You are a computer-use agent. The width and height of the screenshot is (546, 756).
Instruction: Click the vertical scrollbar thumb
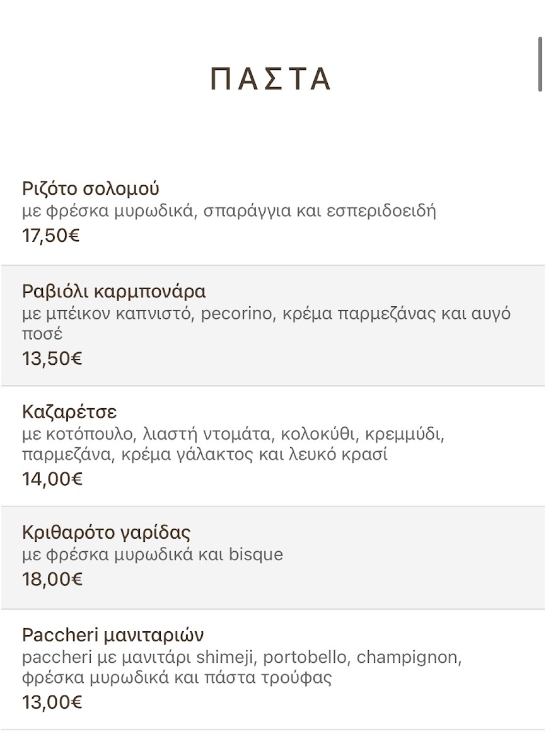pyautogui.click(x=541, y=65)
